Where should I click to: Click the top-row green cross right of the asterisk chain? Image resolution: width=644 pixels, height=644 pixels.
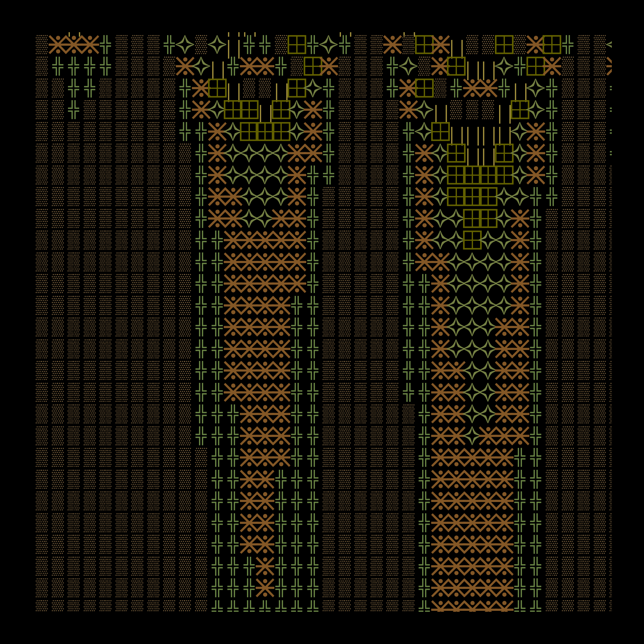106,44
